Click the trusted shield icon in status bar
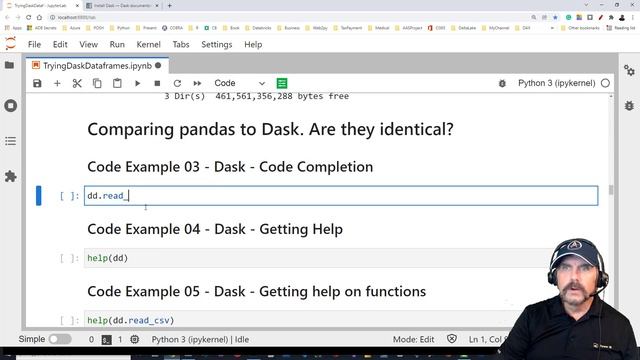Viewport: 640px width, 360px height. pyautogui.click(x=451, y=339)
